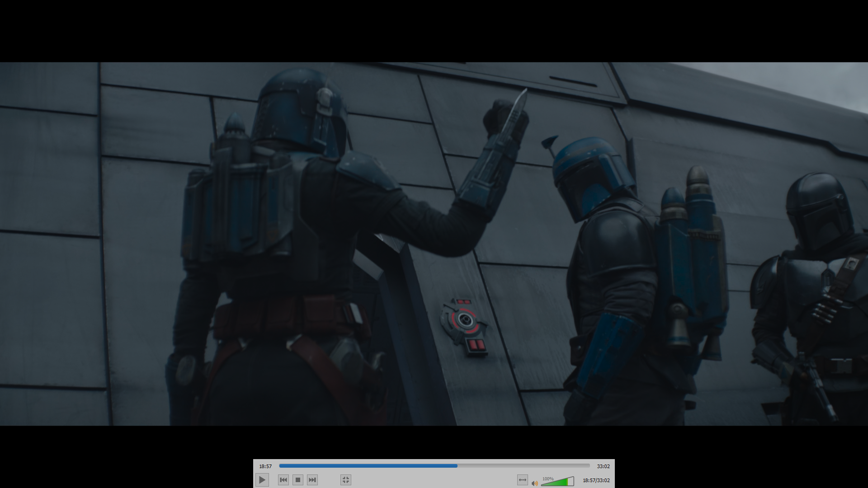Adjust the green volume slider
Viewport: 868px width, 488px height.
[557, 481]
